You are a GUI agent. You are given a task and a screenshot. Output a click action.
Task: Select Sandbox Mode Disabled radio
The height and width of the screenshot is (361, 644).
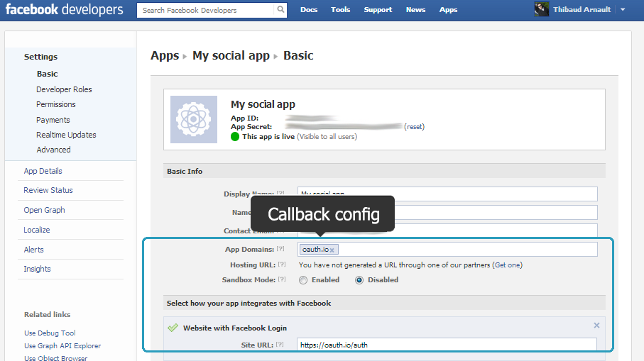tap(359, 280)
